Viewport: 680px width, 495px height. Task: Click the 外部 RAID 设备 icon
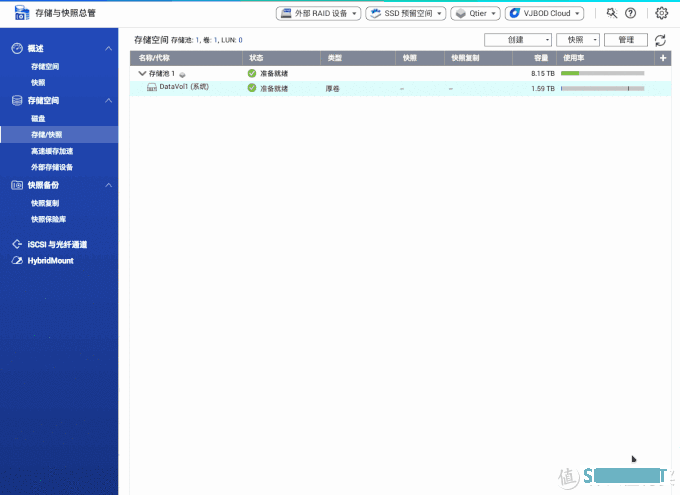click(x=286, y=13)
